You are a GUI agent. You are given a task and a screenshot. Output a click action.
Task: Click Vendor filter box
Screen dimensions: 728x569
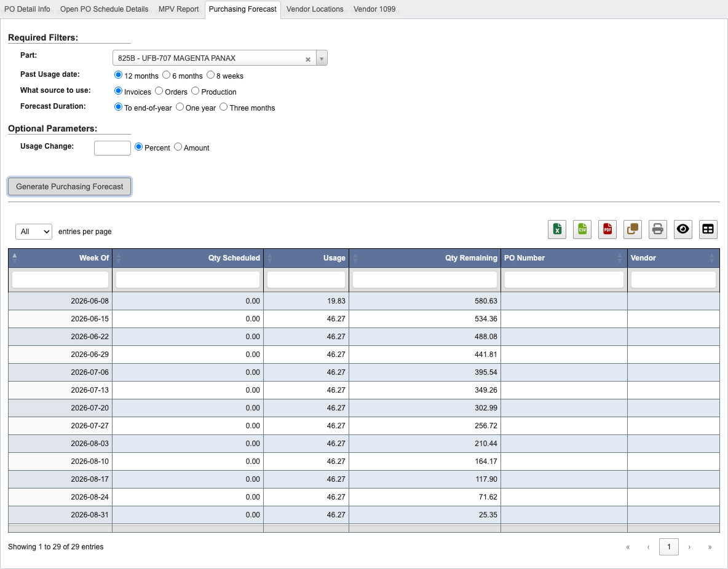(673, 280)
